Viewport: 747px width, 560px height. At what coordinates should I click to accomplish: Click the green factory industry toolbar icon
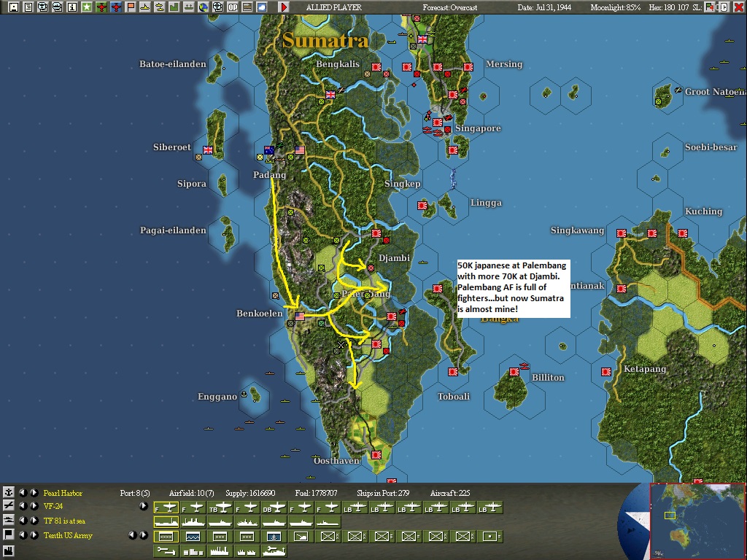174,7
